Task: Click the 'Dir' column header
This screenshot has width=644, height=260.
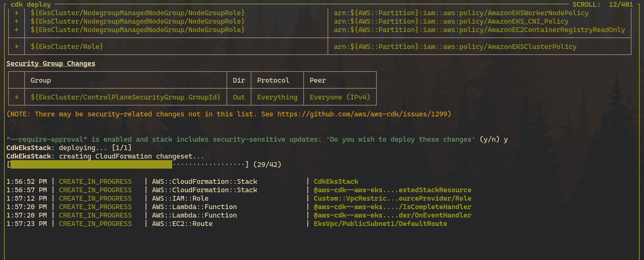Action: pos(239,80)
